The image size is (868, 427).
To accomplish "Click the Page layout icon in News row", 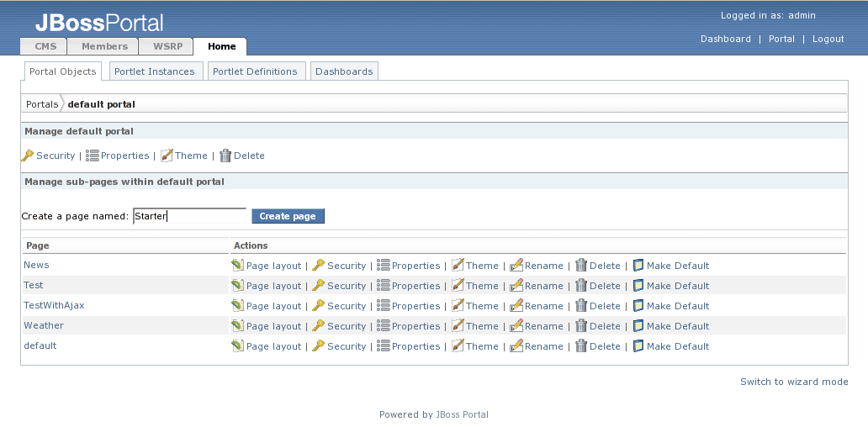I will tap(237, 266).
